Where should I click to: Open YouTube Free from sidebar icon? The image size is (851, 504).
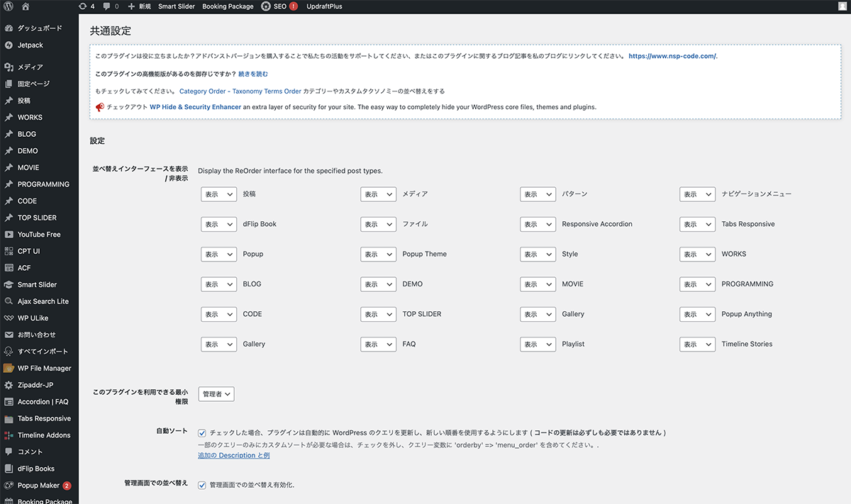[x=9, y=235]
